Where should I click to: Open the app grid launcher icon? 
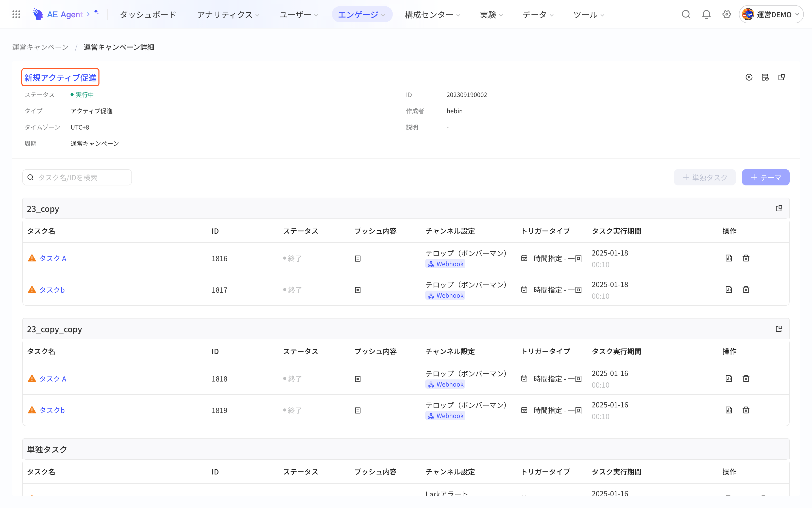(x=16, y=14)
